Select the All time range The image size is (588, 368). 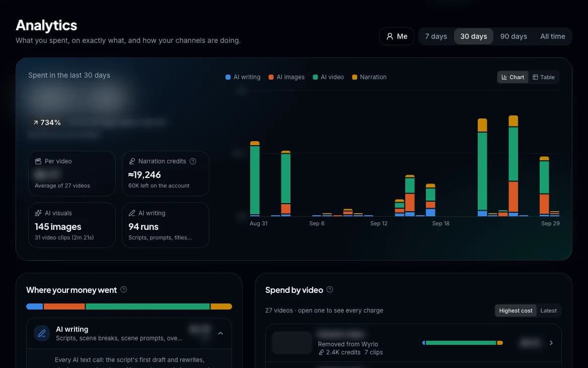click(552, 36)
